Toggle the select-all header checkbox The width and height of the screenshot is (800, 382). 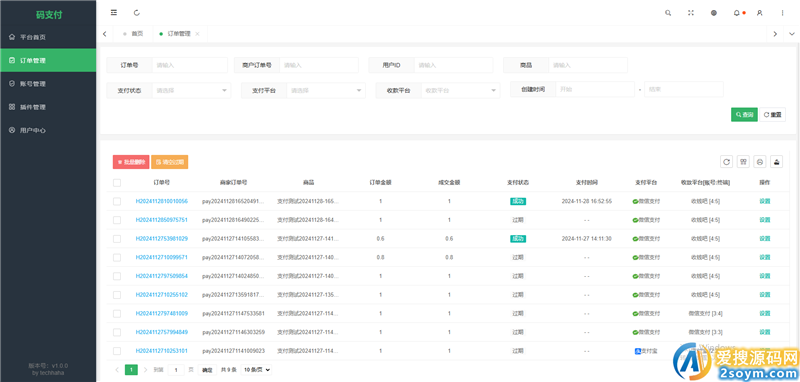click(x=117, y=183)
